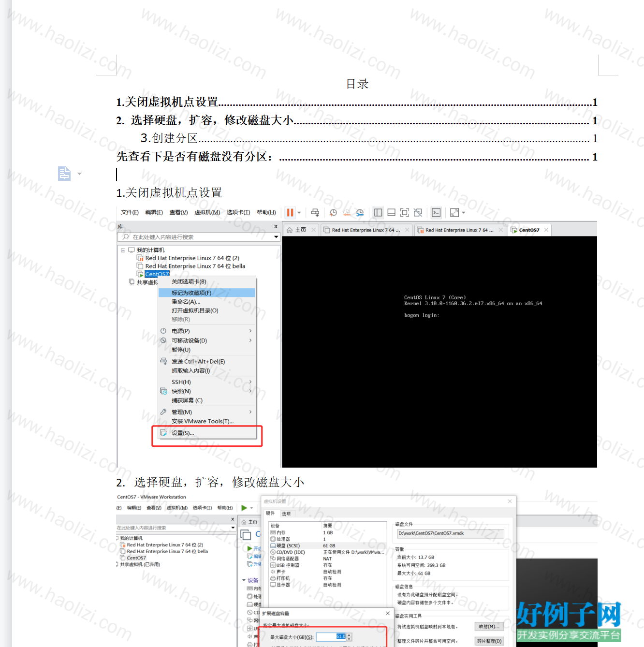
Task: Click the 磁盘文件 path field CentOS7.vmdk
Action: click(x=450, y=533)
